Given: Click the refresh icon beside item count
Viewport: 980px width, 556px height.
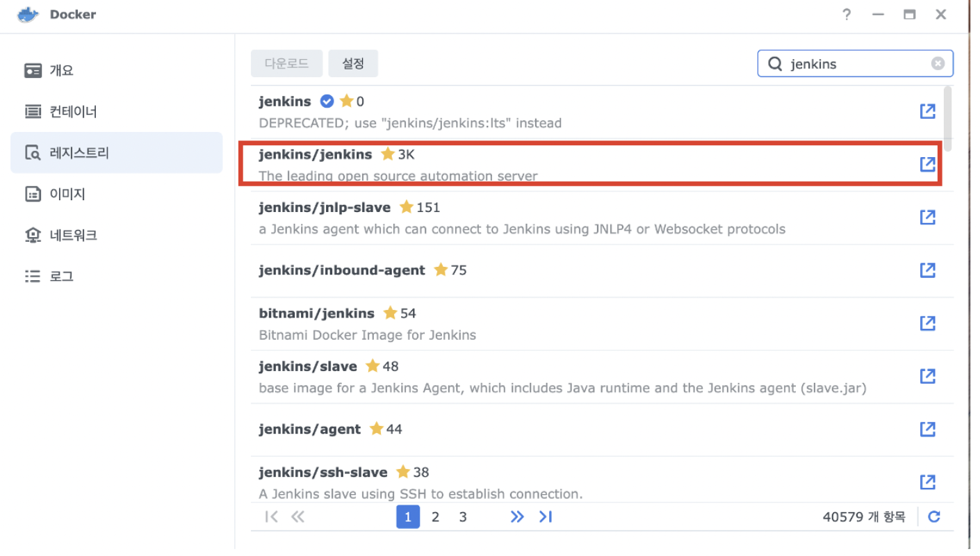Looking at the screenshot, I should click(x=934, y=516).
